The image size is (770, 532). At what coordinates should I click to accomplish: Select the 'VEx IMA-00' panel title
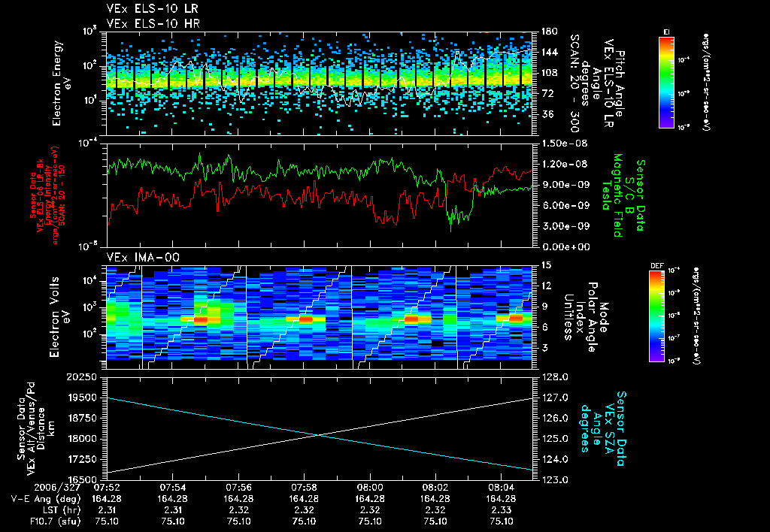point(143,258)
